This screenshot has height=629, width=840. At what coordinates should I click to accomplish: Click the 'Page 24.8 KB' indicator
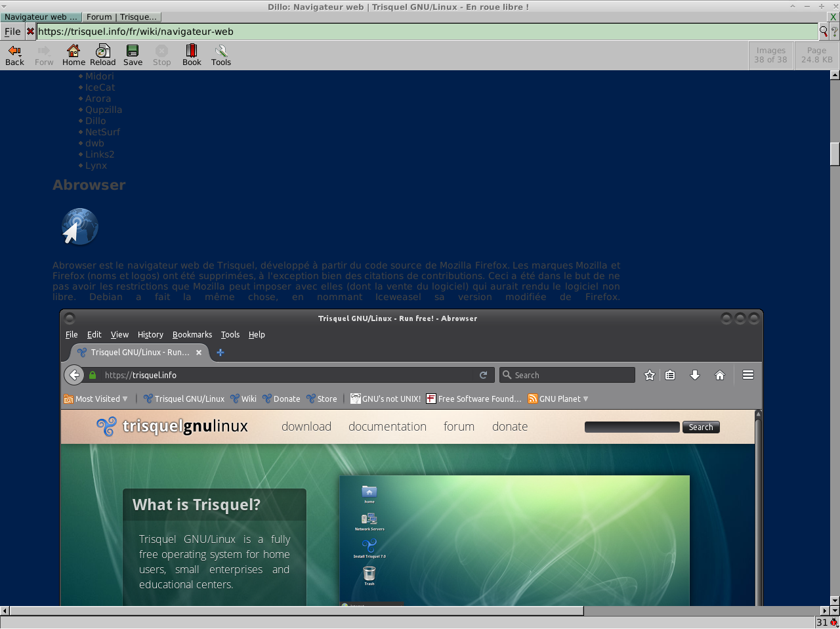pos(816,55)
